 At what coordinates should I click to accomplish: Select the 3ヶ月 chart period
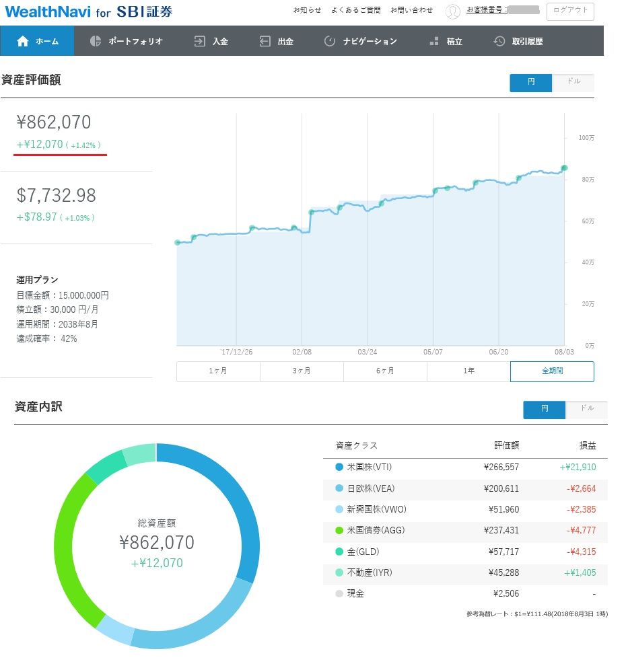click(x=302, y=371)
